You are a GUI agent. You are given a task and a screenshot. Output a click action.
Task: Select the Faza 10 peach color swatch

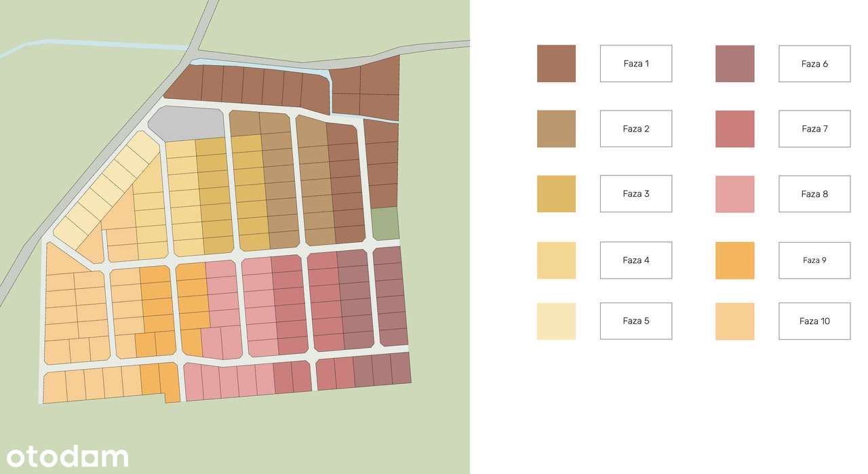click(x=734, y=321)
